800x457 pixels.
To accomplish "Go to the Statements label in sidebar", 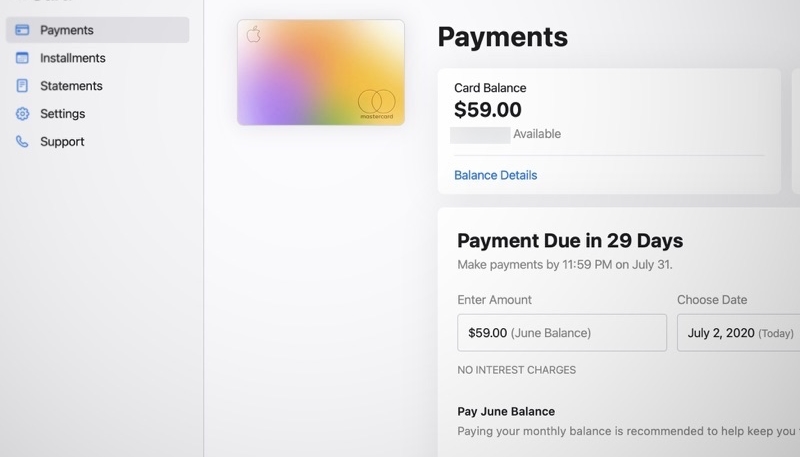I will (71, 86).
